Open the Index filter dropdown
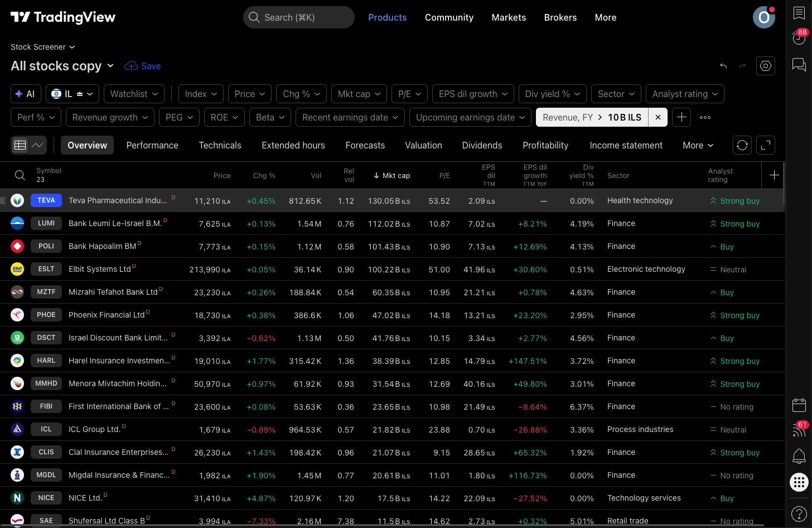Viewport: 812px width, 528px height. coord(201,94)
